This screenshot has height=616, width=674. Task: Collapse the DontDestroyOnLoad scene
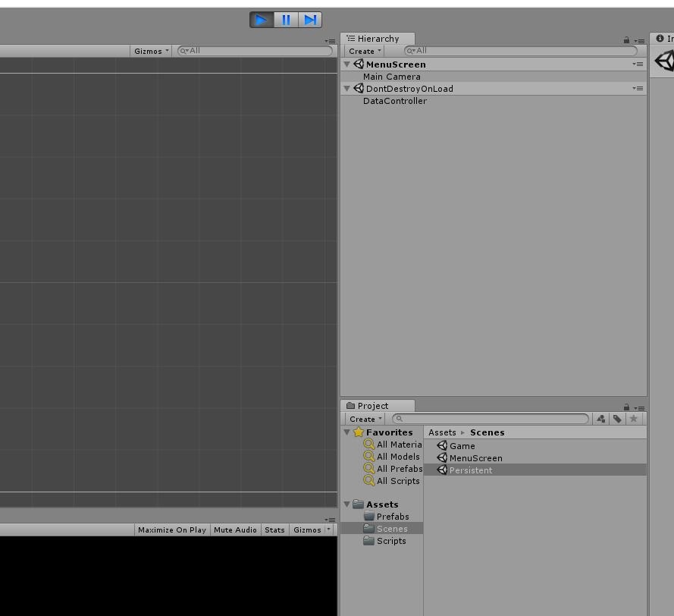coord(346,89)
